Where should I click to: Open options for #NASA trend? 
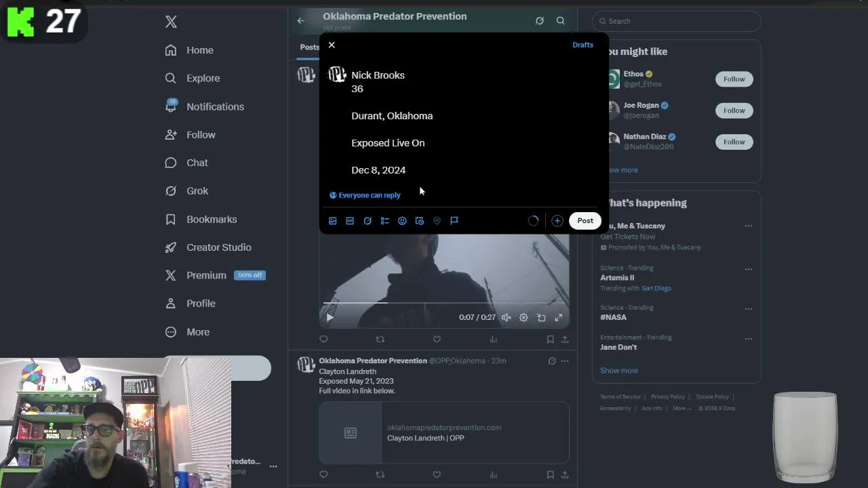click(749, 308)
